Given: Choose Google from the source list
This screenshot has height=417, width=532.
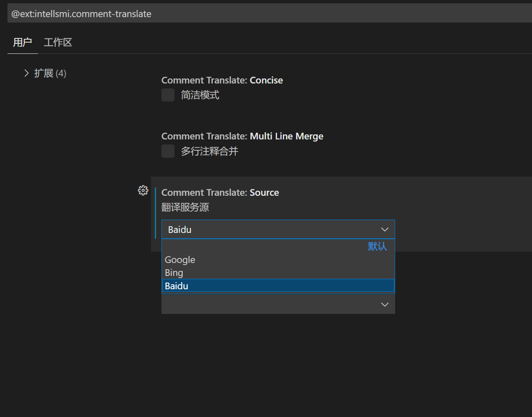Looking at the screenshot, I should [180, 260].
